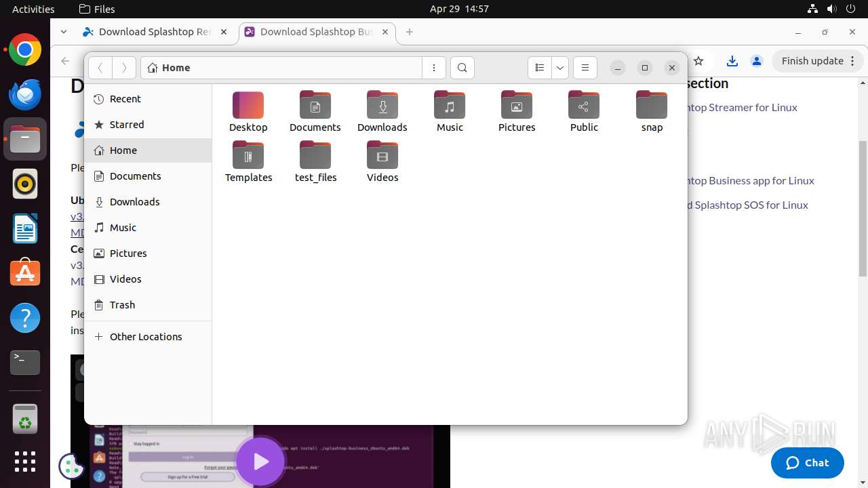The width and height of the screenshot is (868, 488).
Task: Open Splashtop Business app for Linux link
Action: (x=751, y=181)
